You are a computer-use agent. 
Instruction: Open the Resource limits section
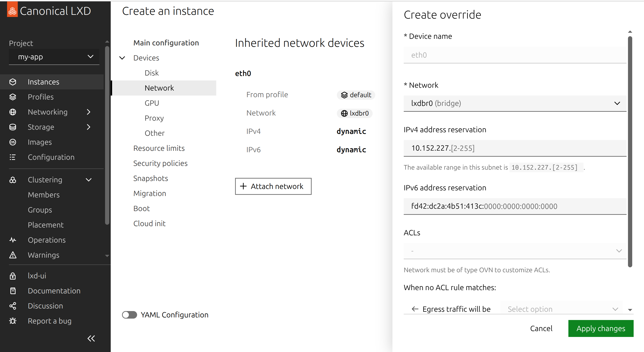[x=159, y=148]
